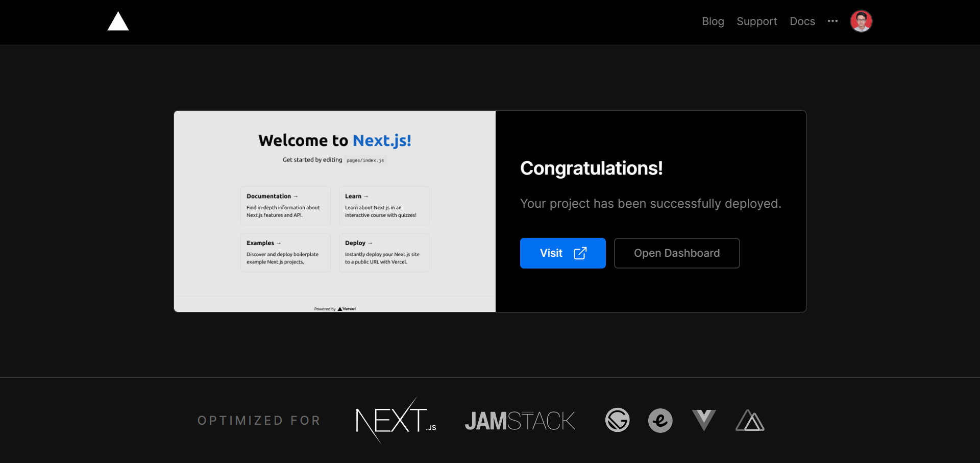The height and width of the screenshot is (463, 980).
Task: Click the Documentation card in preview
Action: [x=285, y=206]
